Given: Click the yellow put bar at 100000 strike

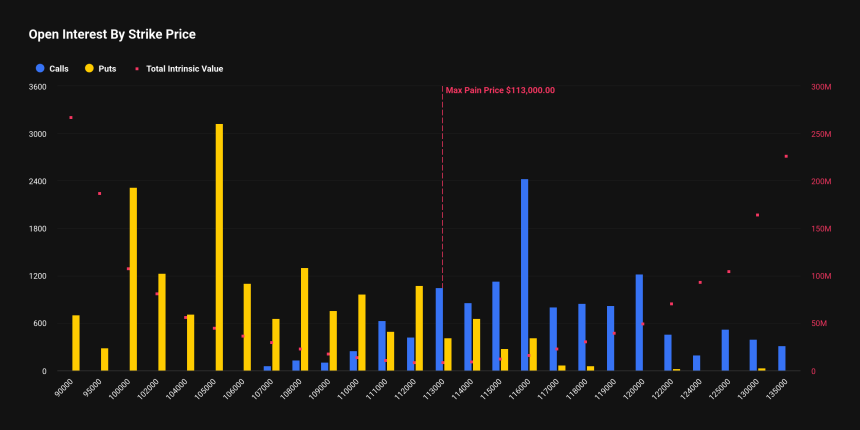Looking at the screenshot, I should [x=133, y=279].
